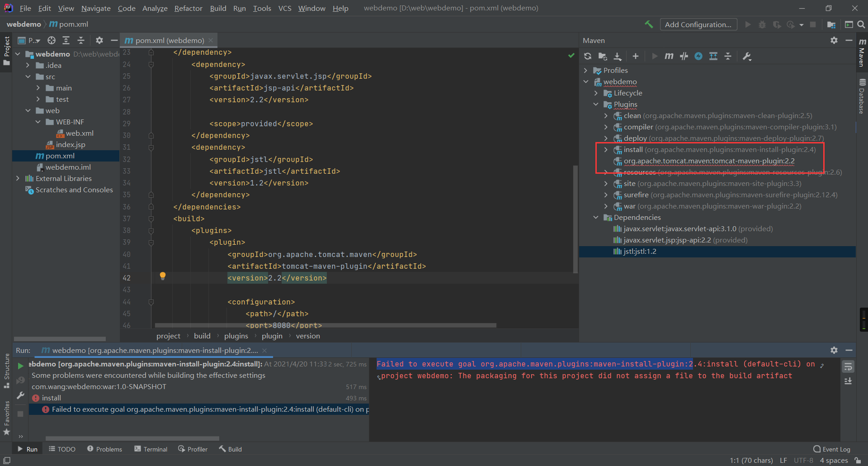This screenshot has height=466, width=868.
Task: Open the Refactor menu
Action: [188, 8]
